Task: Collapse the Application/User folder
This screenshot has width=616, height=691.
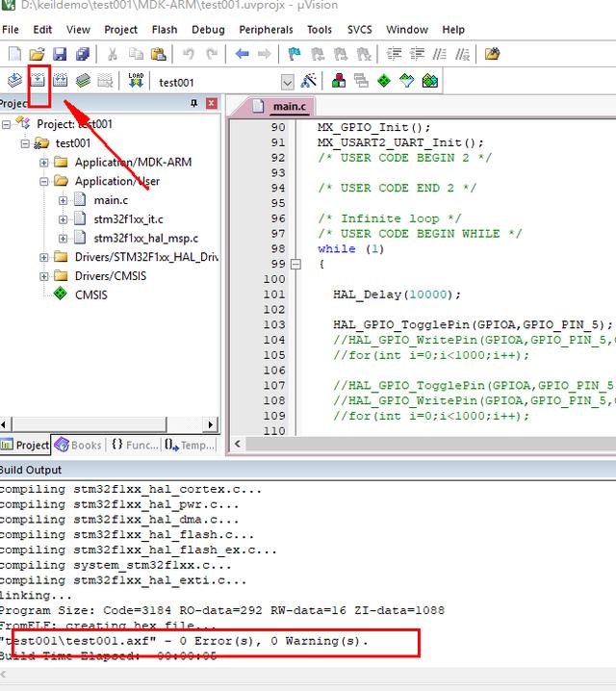Action: point(44,182)
